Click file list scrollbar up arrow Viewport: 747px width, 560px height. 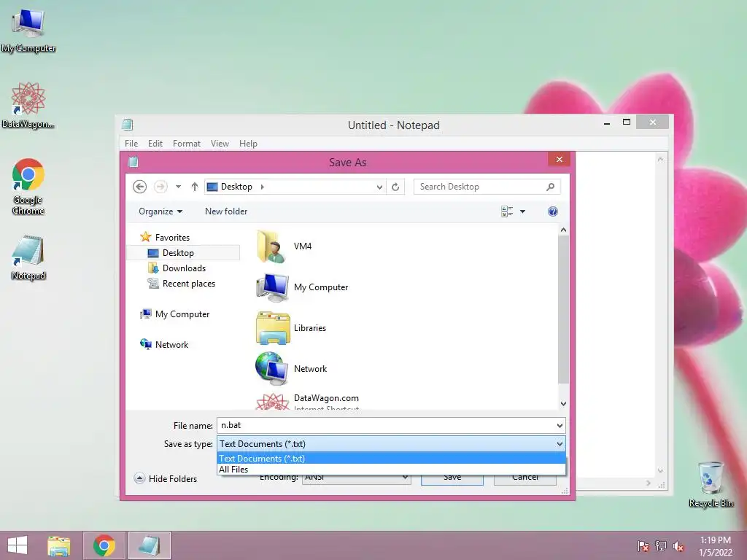[563, 230]
